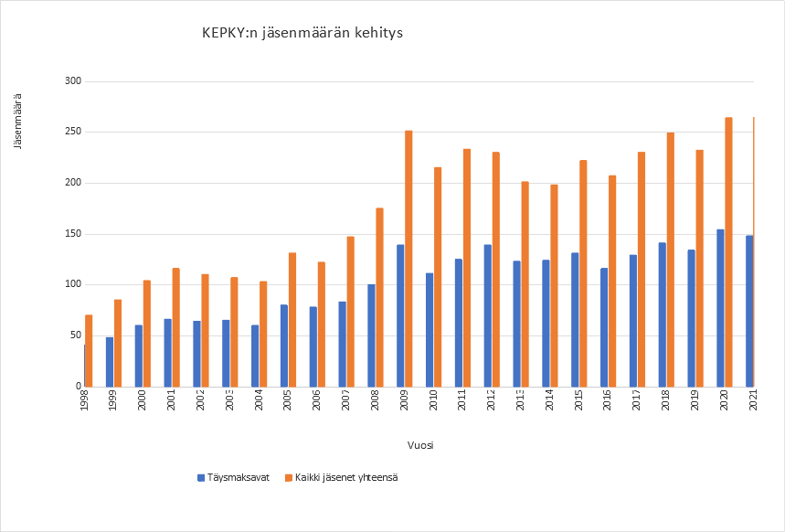Click the 100 value on the vertical axis
785x532 pixels.
[73, 284]
